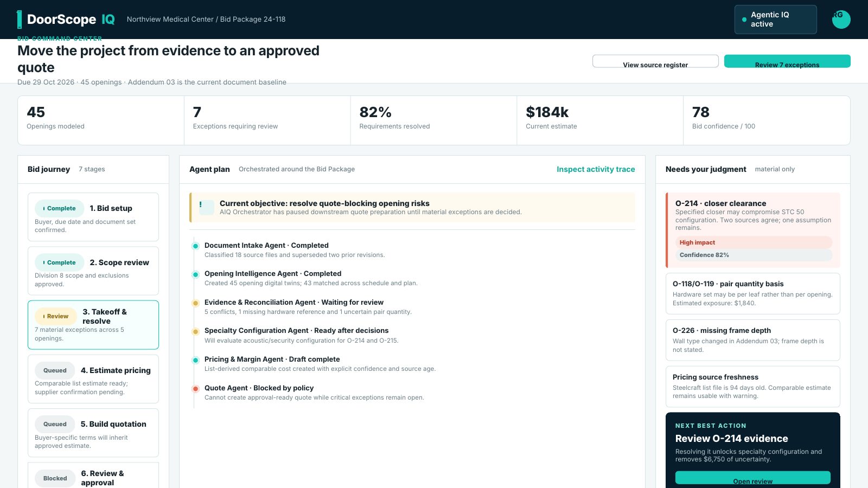This screenshot has width=868, height=488.
Task: Expand the O-214 closer clearance exception
Action: [753, 230]
